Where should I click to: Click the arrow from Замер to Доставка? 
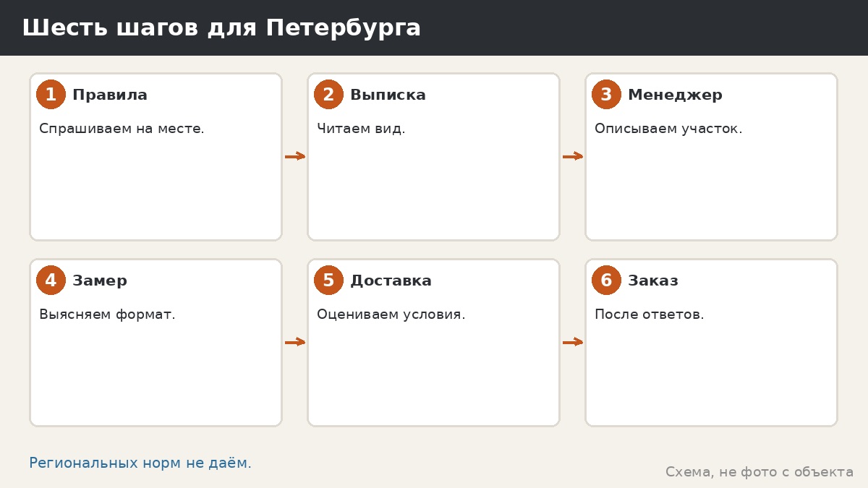click(x=295, y=342)
